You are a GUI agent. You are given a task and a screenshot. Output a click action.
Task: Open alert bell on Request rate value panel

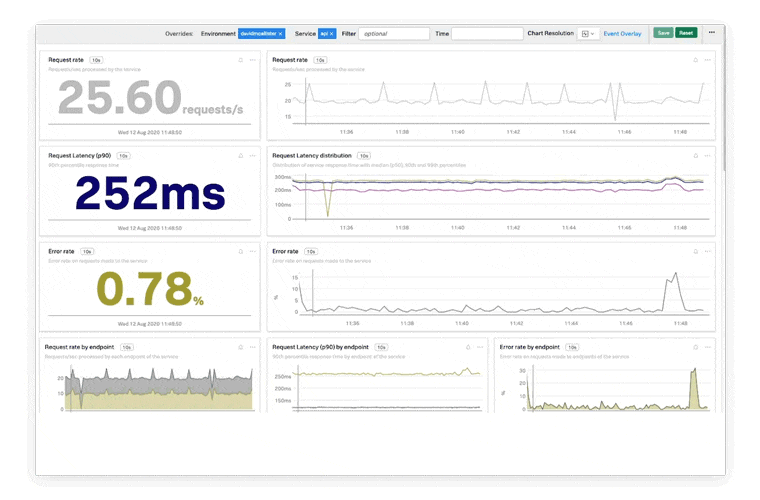click(240, 60)
